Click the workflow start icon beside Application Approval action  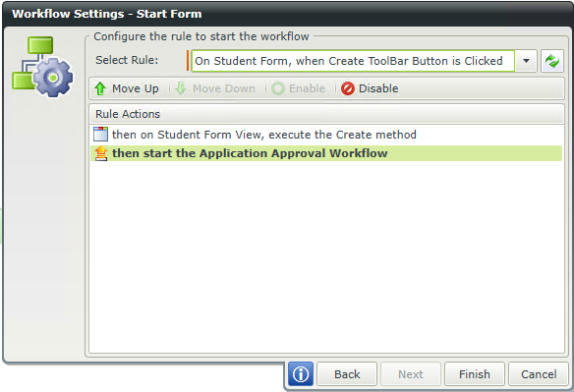click(101, 153)
